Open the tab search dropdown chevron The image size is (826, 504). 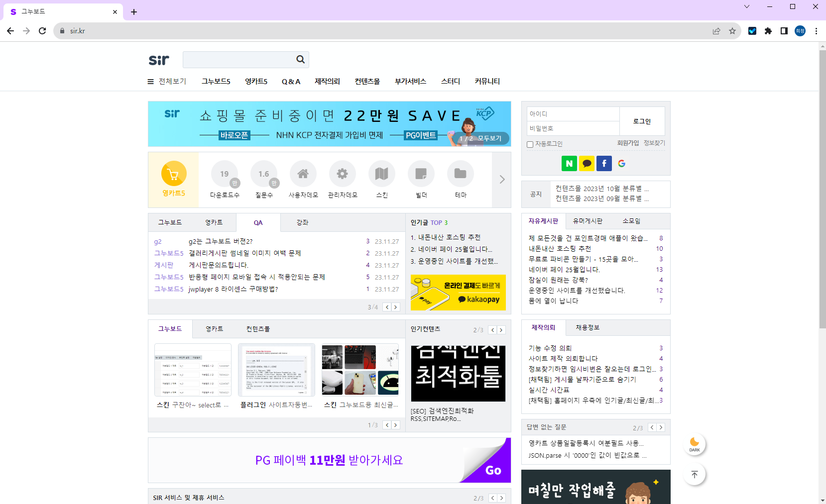pos(746,6)
